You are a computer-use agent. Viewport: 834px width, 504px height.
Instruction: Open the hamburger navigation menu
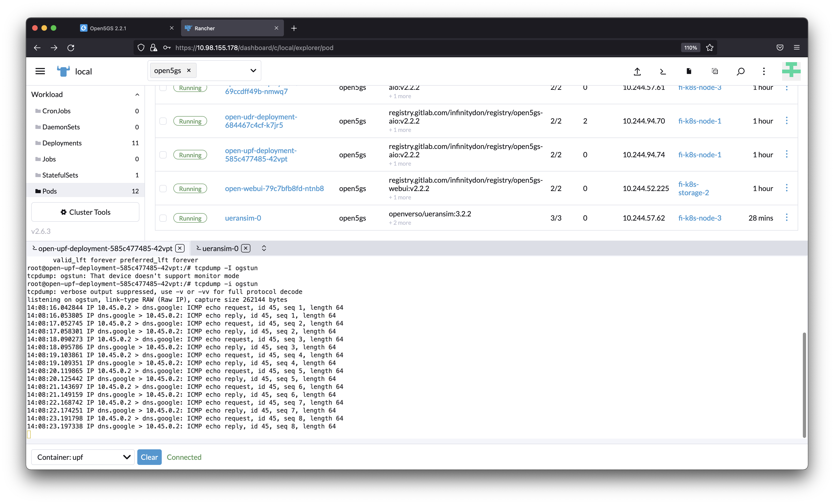40,71
